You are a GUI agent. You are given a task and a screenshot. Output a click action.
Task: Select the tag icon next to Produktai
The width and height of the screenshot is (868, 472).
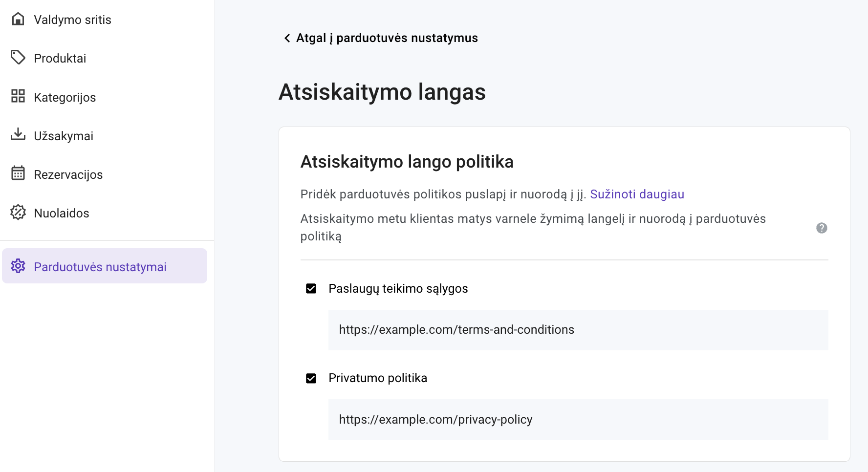point(18,58)
